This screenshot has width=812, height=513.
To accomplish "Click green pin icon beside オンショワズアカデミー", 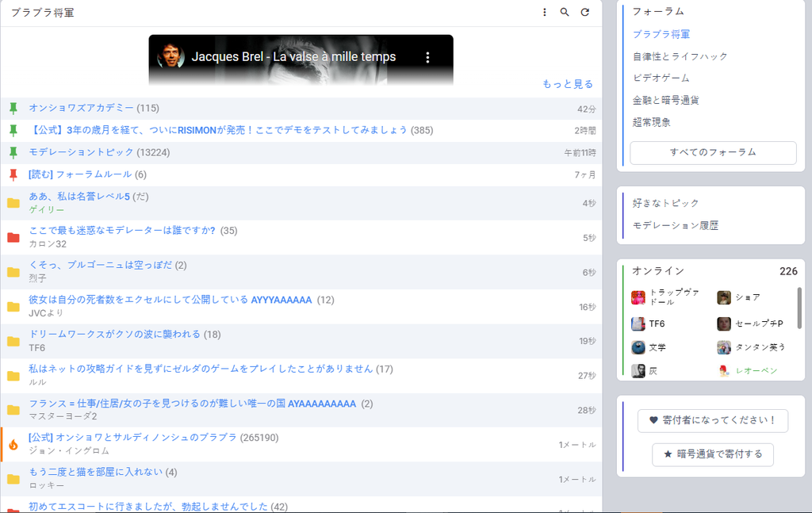I will [x=13, y=108].
